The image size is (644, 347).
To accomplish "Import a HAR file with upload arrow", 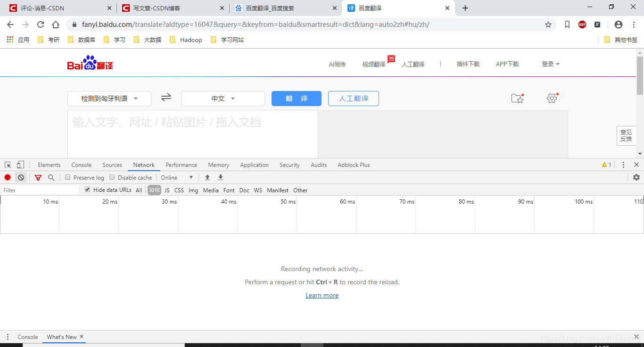I will click(x=207, y=177).
